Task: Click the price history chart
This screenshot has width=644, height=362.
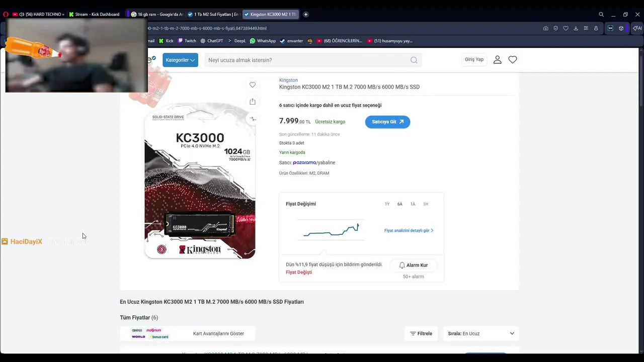Action: point(331,230)
